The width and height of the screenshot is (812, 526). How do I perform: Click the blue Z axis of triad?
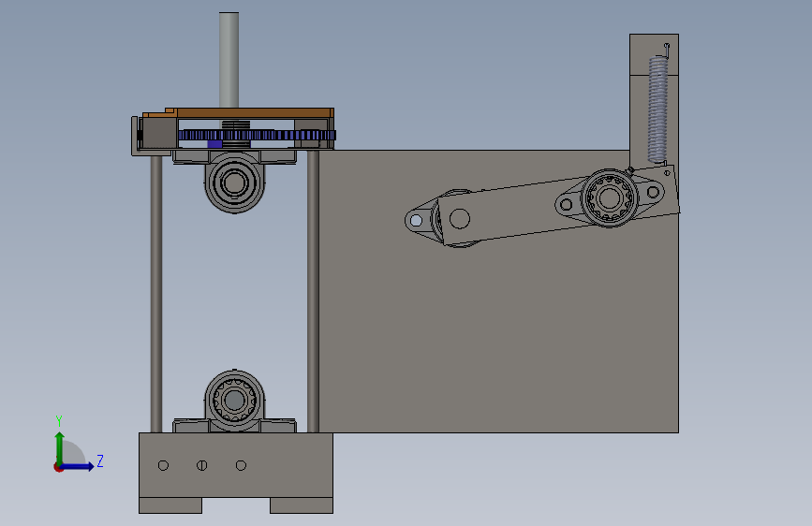coord(78,466)
